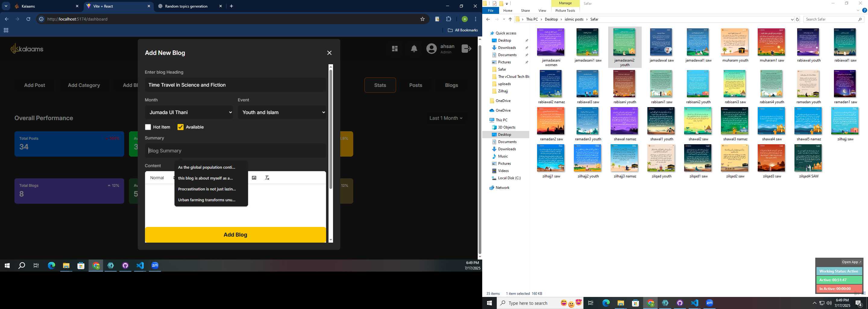868x309 pixels.
Task: Open the Event dropdown showing Youth and Islam
Action: (282, 112)
